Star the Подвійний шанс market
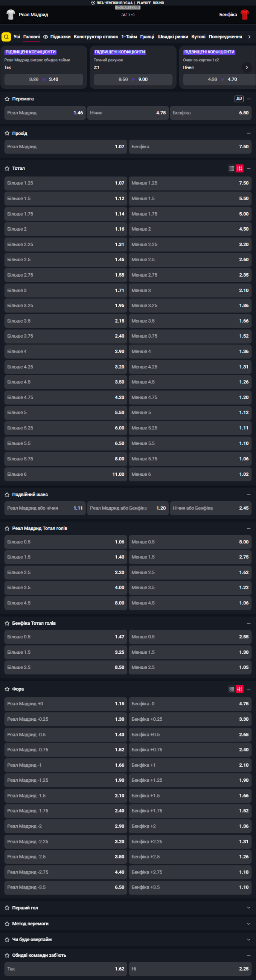Image resolution: width=256 pixels, height=980 pixels. 7,495
